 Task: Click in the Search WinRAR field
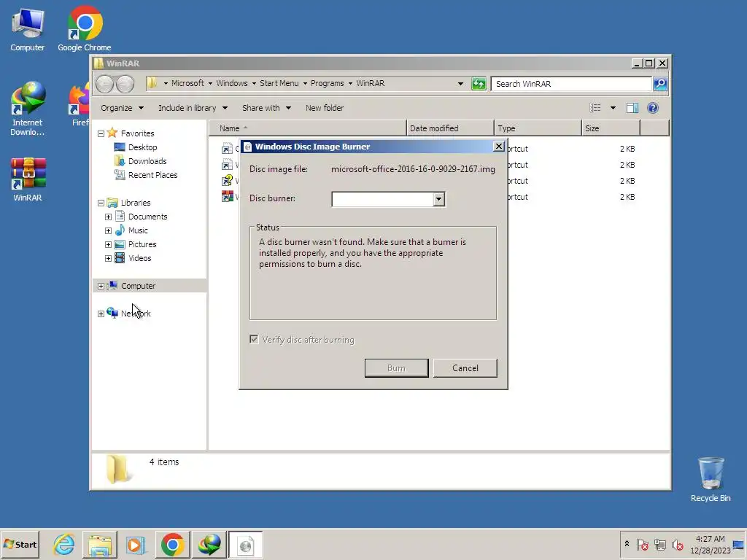coord(571,84)
